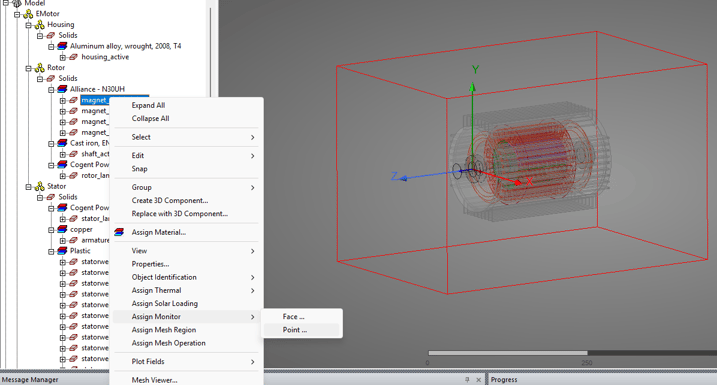Collapse the Plastic material node
This screenshot has width=717, height=385.
(51, 251)
